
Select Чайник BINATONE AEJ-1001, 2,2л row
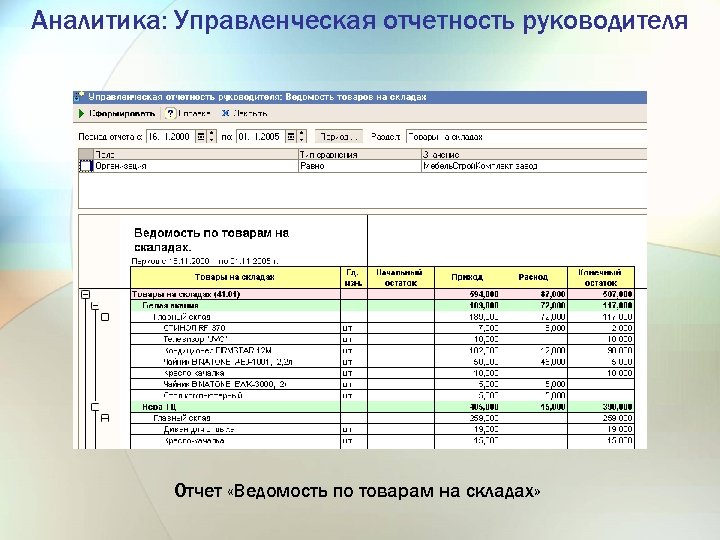[x=382, y=362]
